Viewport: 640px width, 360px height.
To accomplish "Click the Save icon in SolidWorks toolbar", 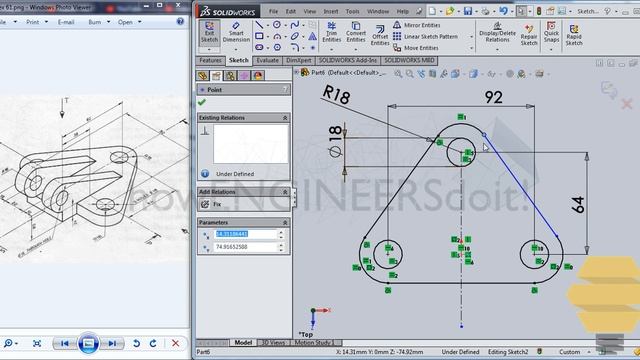I will (x=468, y=11).
